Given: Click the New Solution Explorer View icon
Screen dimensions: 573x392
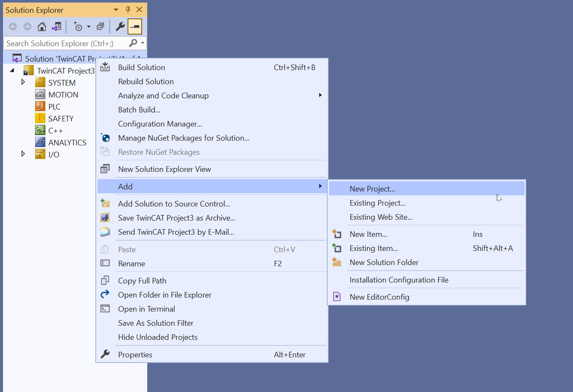Looking at the screenshot, I should click(x=105, y=169).
